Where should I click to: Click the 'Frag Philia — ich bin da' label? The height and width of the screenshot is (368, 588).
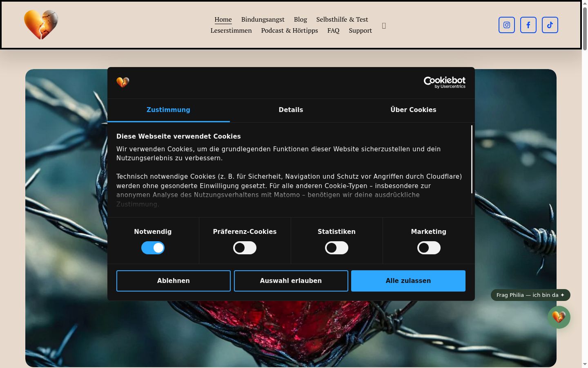click(x=530, y=295)
